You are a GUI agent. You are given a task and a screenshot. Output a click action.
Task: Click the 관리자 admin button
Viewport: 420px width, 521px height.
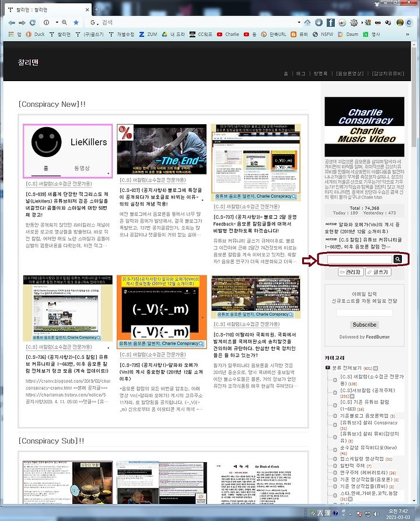click(351, 272)
